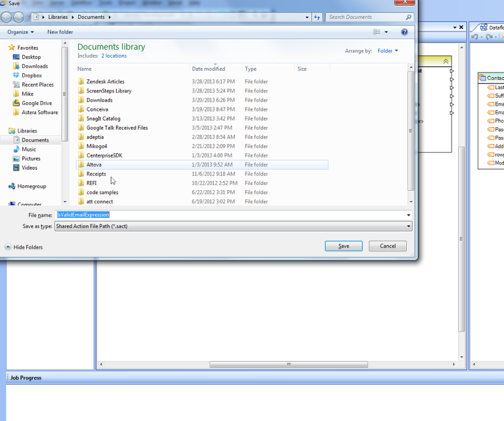
Task: Select the Homegroup item
Action: pyautogui.click(x=31, y=186)
